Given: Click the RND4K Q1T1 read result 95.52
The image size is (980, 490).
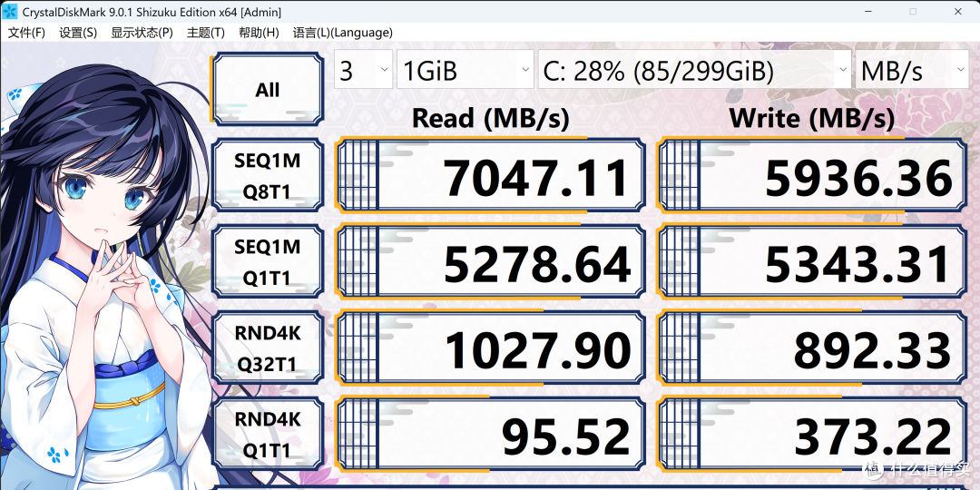Looking at the screenshot, I should (490, 435).
